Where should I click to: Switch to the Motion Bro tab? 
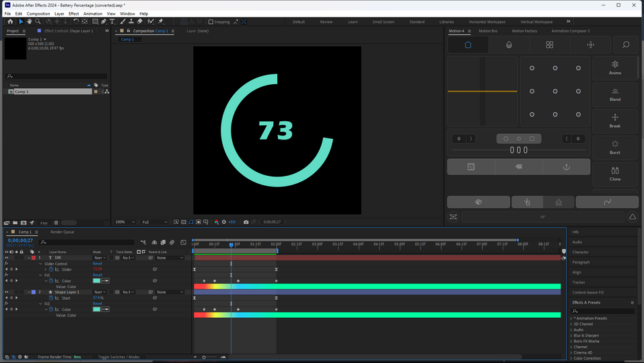pos(489,31)
